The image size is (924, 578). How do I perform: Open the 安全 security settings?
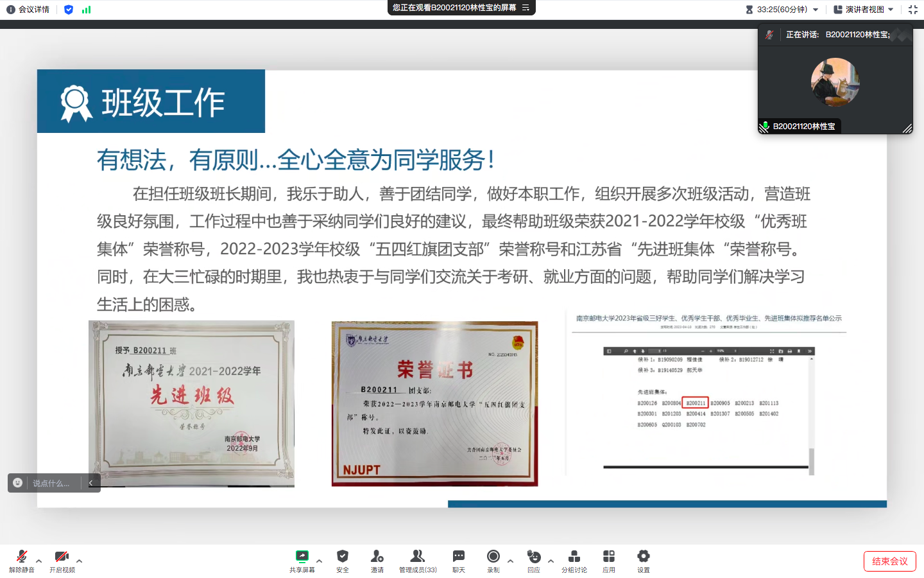click(x=343, y=560)
